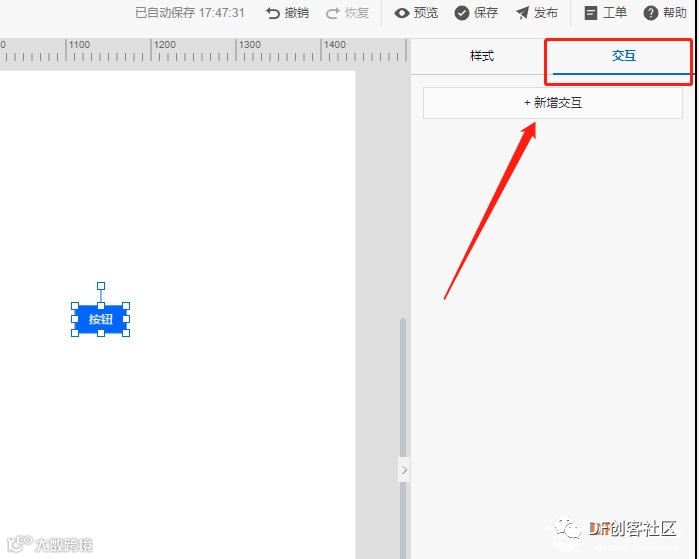Open the 工单 menu item
The width and height of the screenshot is (699, 559).
(605, 13)
